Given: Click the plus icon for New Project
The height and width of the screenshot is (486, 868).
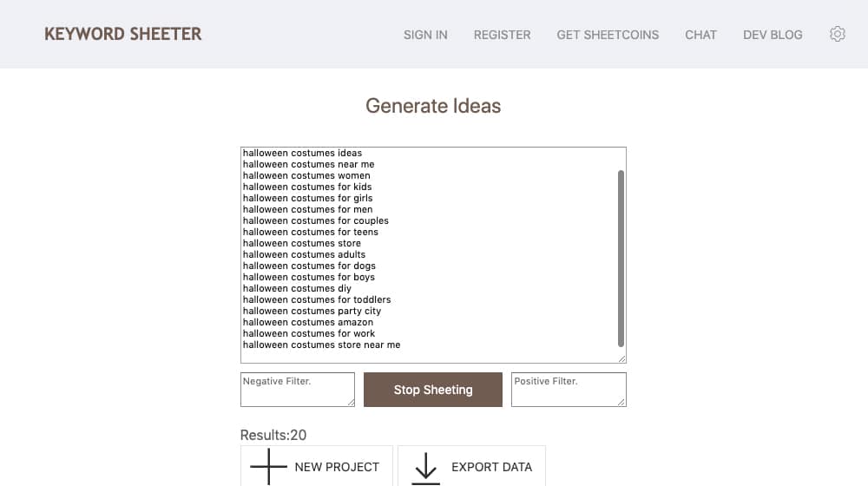Looking at the screenshot, I should click(x=268, y=467).
